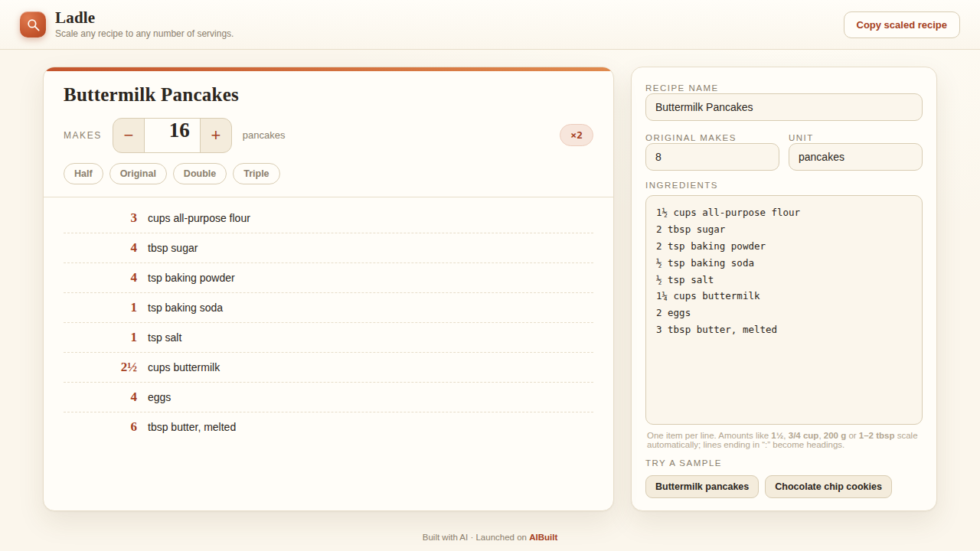This screenshot has width=980, height=551.
Task: Click the 'One item per line' hint text
Action: [x=782, y=440]
